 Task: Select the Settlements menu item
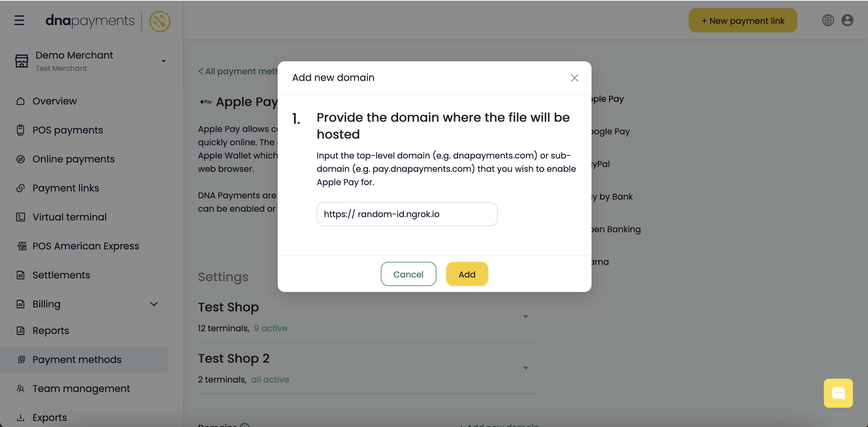pos(61,275)
